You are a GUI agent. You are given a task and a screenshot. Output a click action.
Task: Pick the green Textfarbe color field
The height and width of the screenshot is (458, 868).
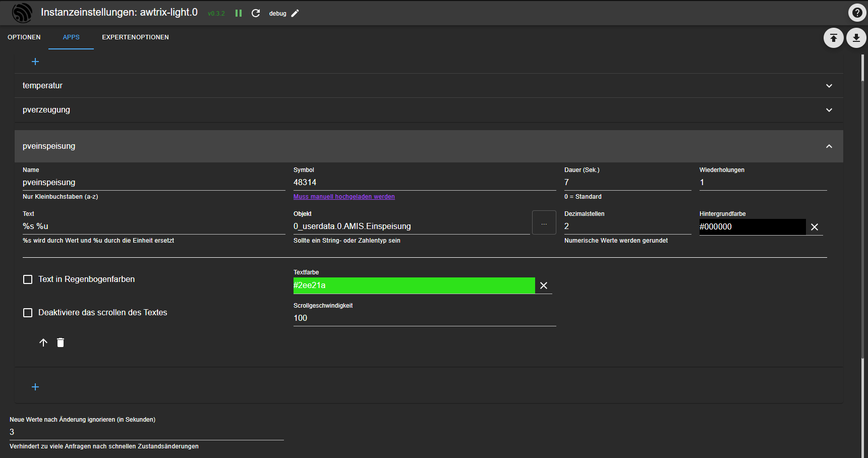point(414,285)
